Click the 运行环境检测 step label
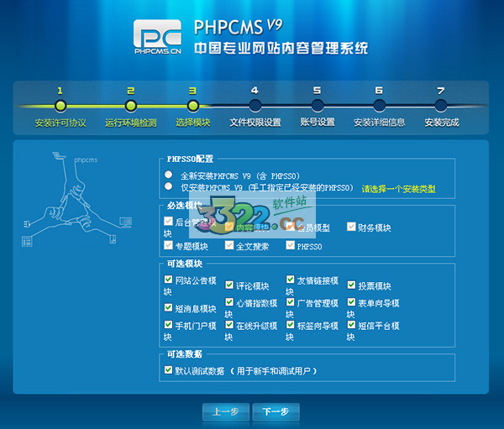 [130, 123]
